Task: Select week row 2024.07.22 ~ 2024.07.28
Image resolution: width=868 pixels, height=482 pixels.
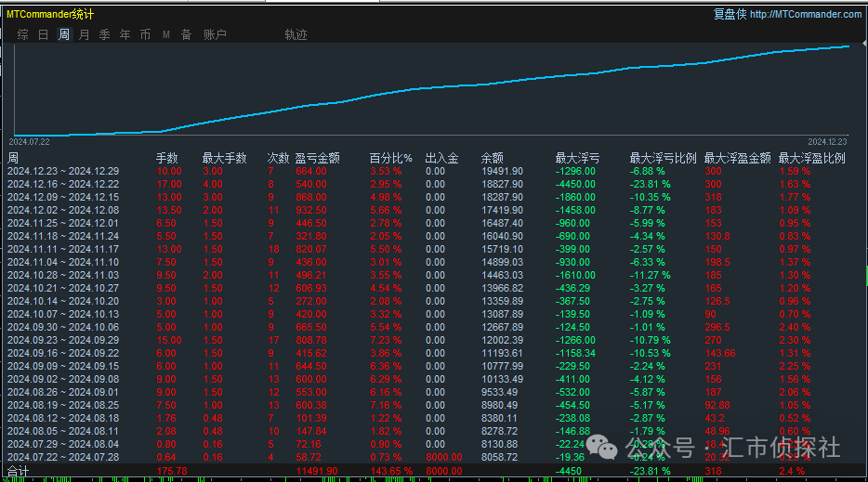Action: coord(434,457)
